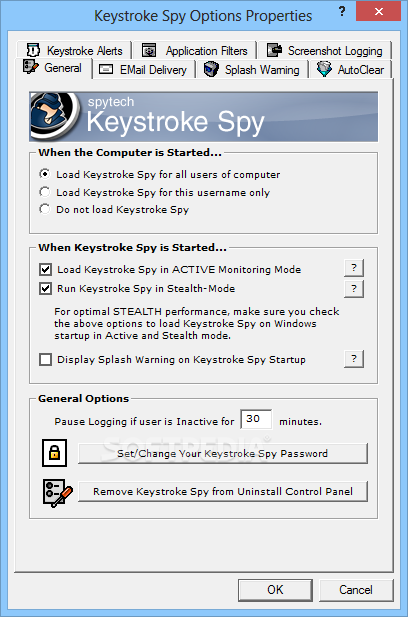This screenshot has height=617, width=408.
Task: Toggle ACTIVE Monitoring Mode checkbox
Action: [46, 270]
